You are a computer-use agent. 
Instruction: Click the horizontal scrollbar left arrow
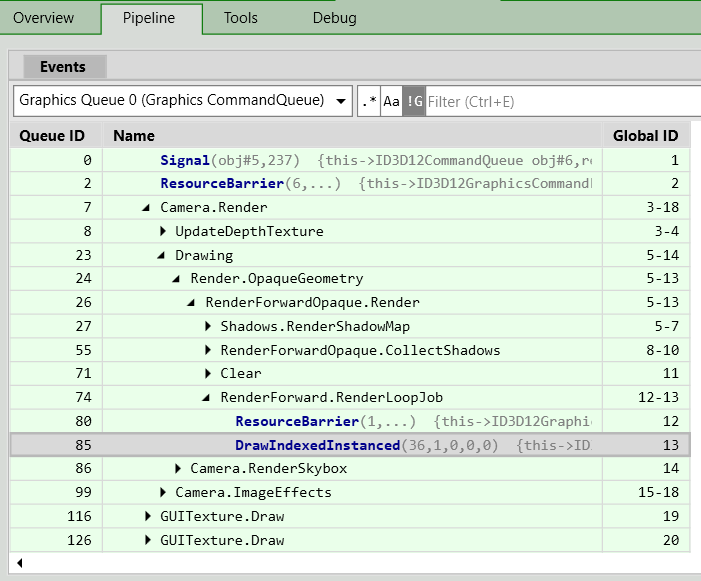pos(19,564)
